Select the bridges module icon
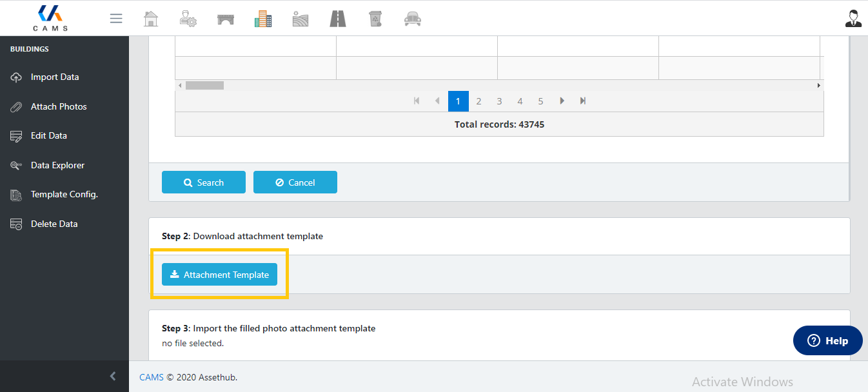The width and height of the screenshot is (868, 392). (x=226, y=19)
